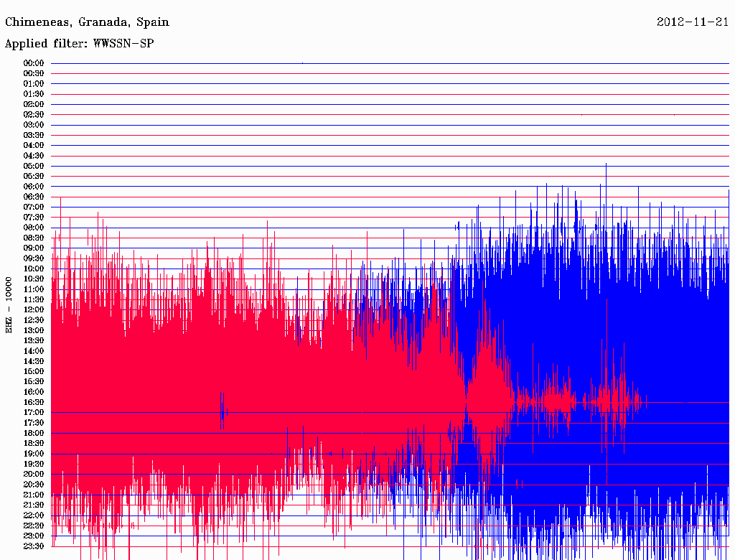Select the 10:30 trace label
The image size is (735, 560).
tap(34, 279)
